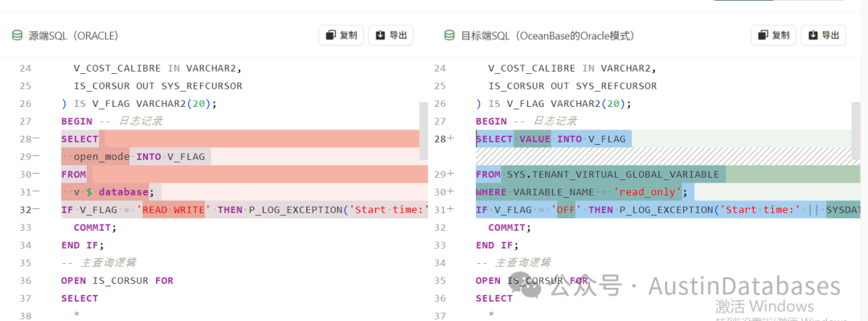Viewport: 868px width, 321px height.
Task: Copy the source ORACLE SQL
Action: point(341,35)
